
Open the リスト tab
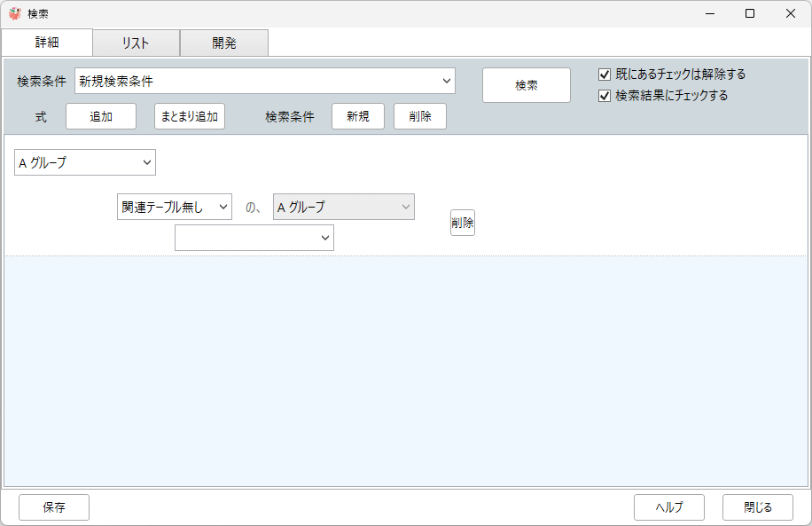tap(136, 43)
